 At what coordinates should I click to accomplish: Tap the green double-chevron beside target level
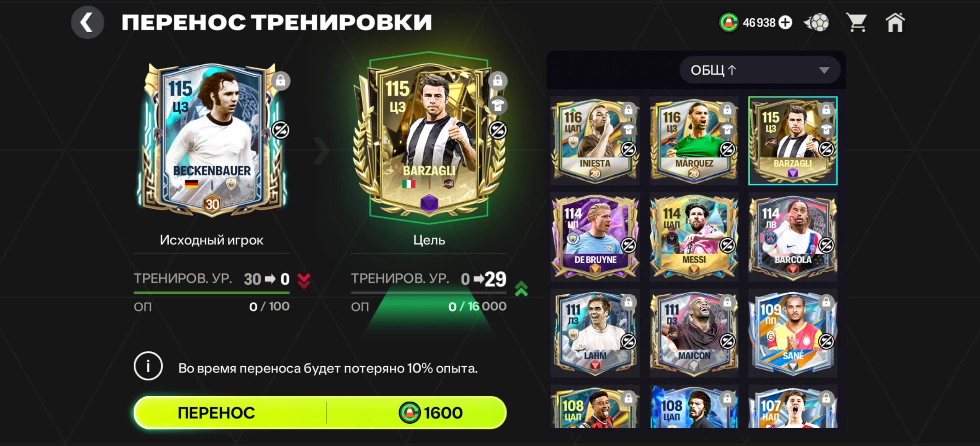pyautogui.click(x=521, y=289)
